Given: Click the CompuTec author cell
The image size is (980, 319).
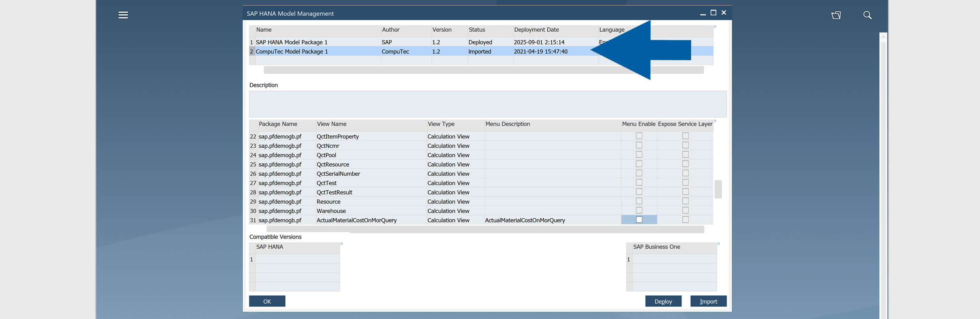Looking at the screenshot, I should coord(406,51).
